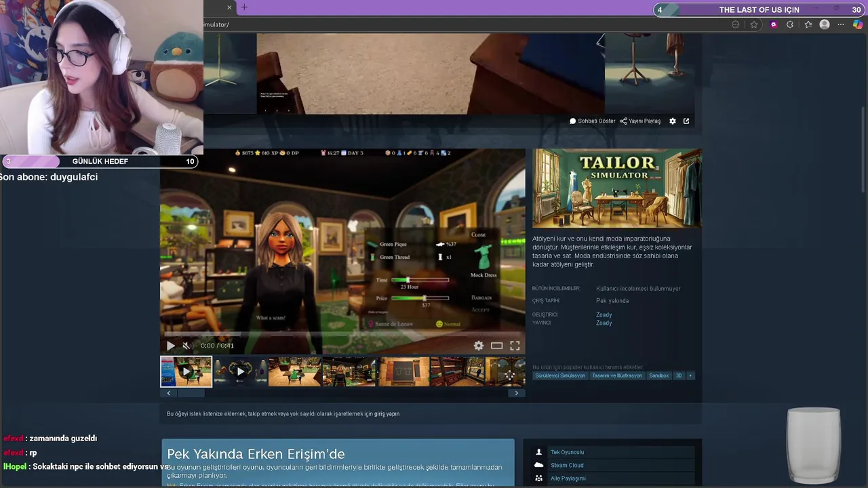Open the Copilot icon in browser toolbar
868x488 pixels.
(x=858, y=24)
